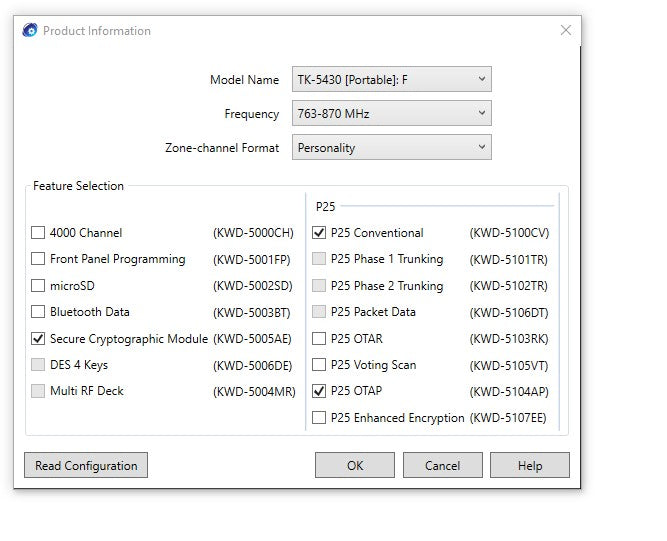Click the Zone-channel Format label
This screenshot has height=541, width=667.
[222, 148]
